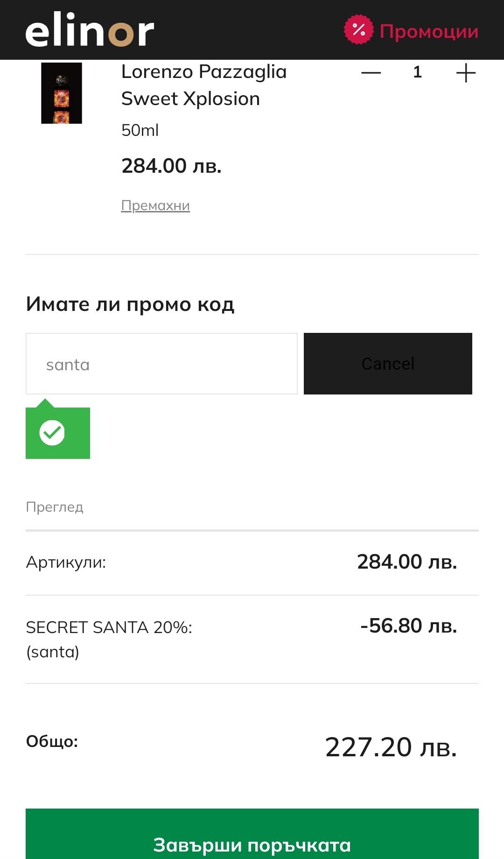Decrease quantity with the minus icon

click(371, 73)
